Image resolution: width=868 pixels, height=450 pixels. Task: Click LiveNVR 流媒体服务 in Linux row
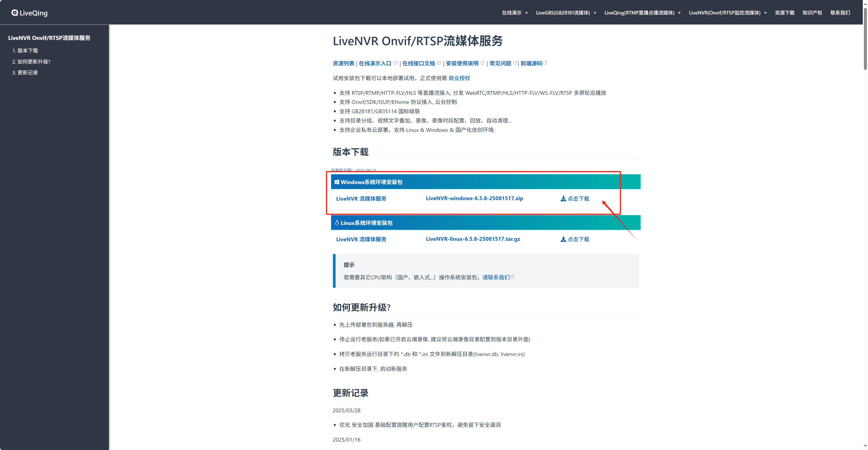coord(361,239)
